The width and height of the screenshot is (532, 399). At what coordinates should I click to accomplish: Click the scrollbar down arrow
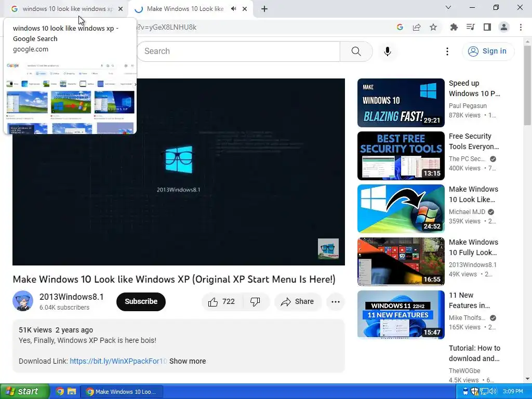pos(527,379)
